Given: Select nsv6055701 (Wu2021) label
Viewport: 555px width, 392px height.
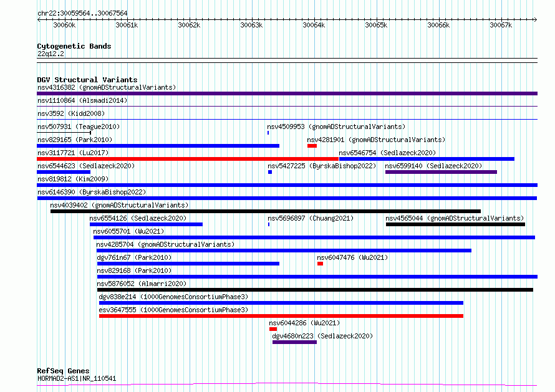Looking at the screenshot, I should pyautogui.click(x=128, y=231).
